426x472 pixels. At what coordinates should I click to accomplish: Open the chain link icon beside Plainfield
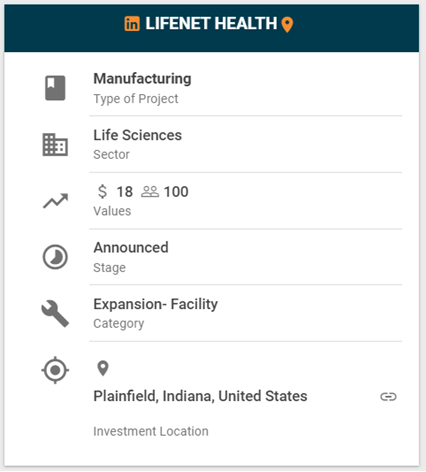388,397
